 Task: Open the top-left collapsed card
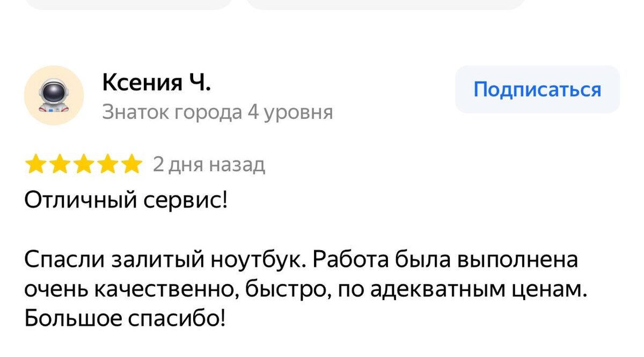point(129,5)
